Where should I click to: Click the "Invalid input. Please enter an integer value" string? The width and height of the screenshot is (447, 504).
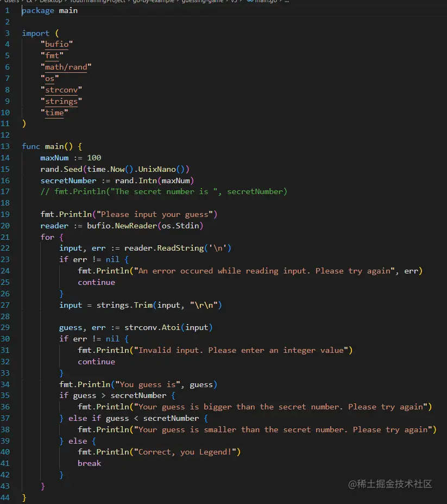(241, 350)
